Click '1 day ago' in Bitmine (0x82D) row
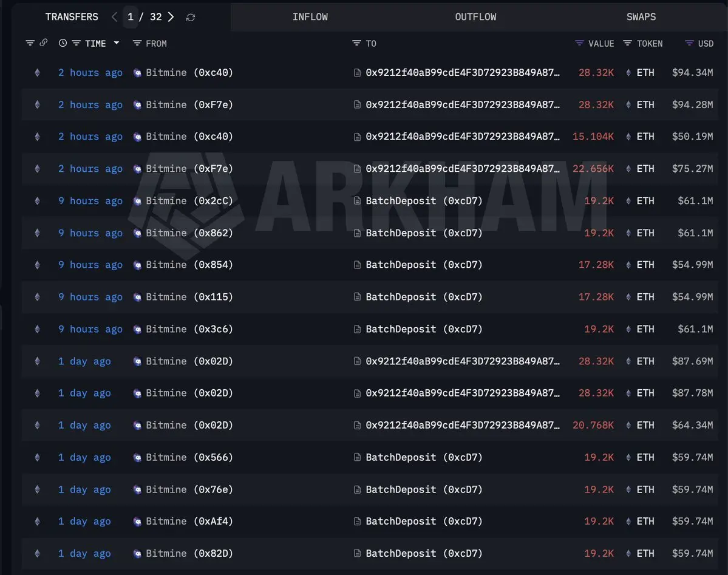Image resolution: width=728 pixels, height=575 pixels. [x=84, y=553]
